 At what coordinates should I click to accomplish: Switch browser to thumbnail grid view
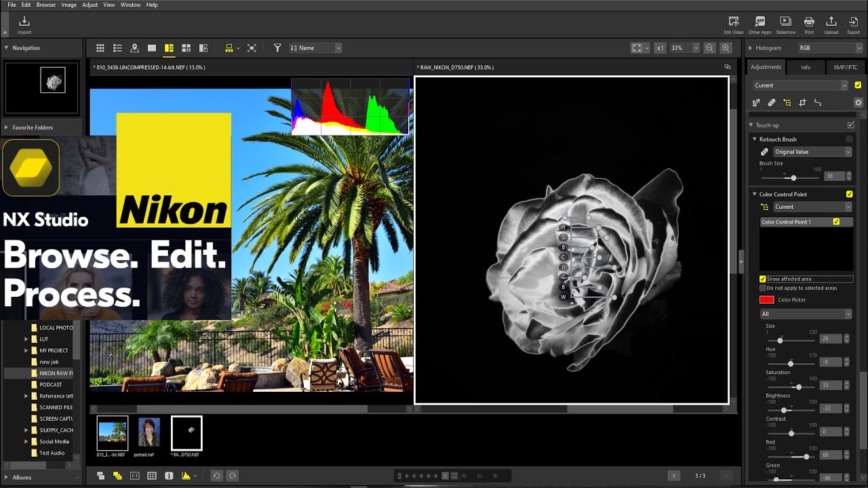click(100, 47)
